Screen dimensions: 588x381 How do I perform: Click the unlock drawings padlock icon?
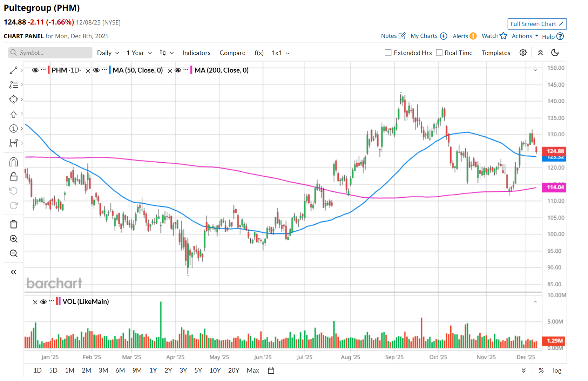click(13, 176)
